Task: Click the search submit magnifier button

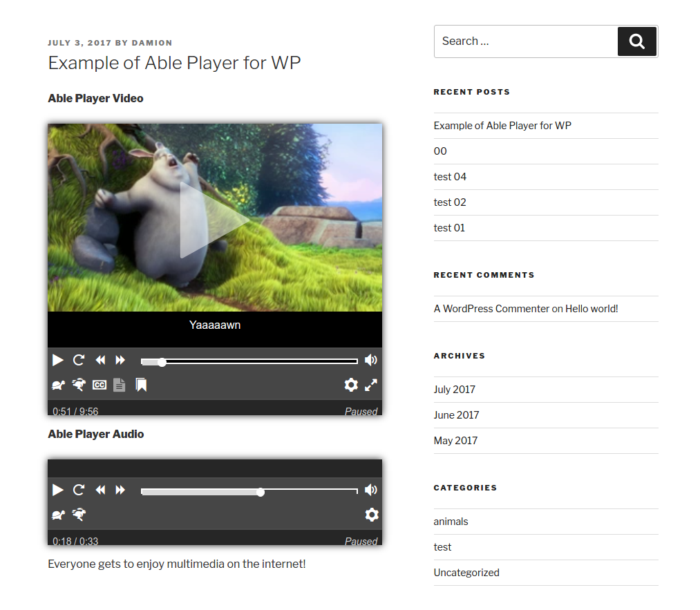Action: 637,41
